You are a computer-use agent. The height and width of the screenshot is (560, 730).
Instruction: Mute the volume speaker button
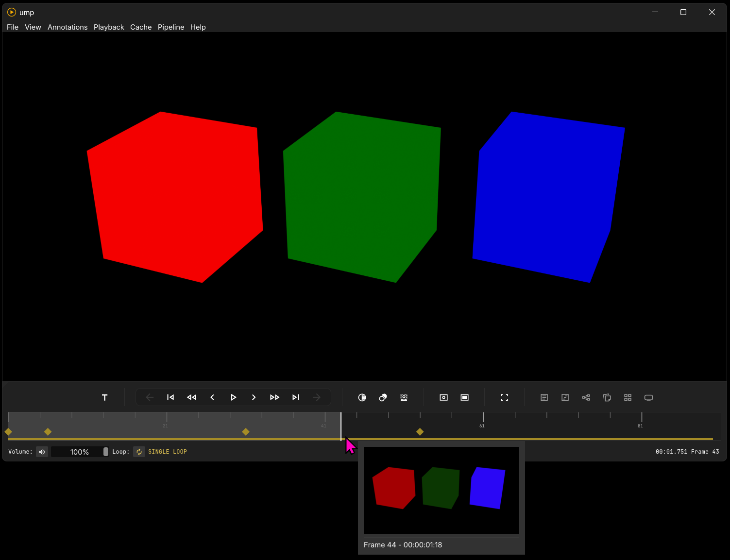tap(42, 452)
